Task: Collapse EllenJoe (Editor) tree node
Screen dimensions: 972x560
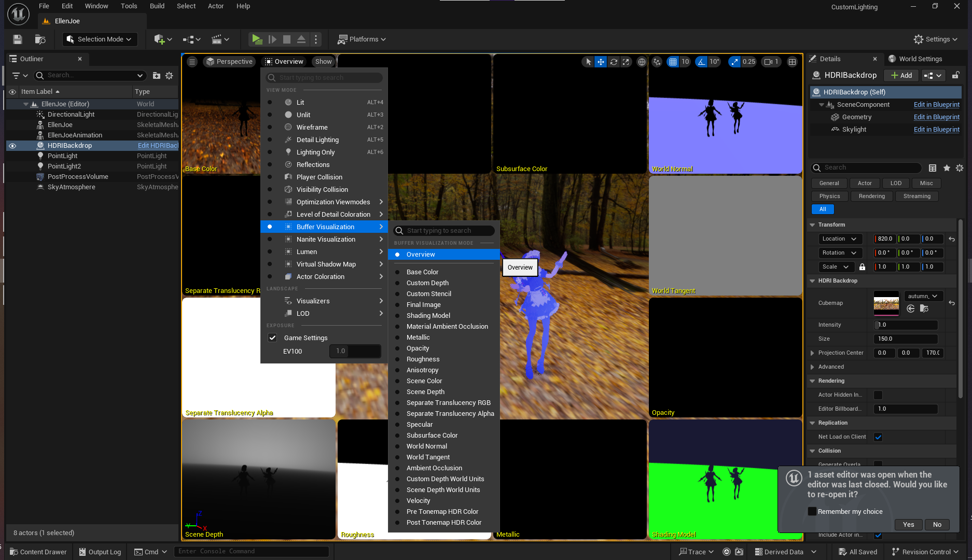Action: coord(25,104)
